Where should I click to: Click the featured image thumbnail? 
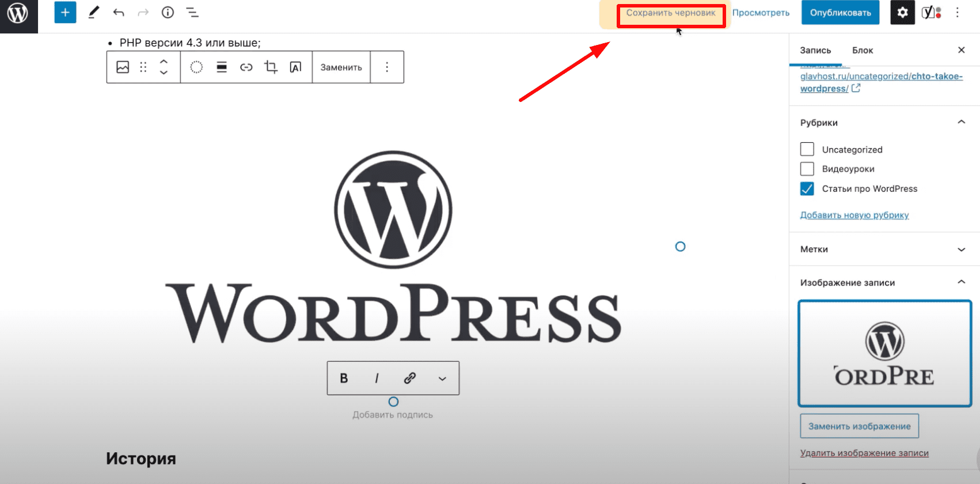pos(885,353)
